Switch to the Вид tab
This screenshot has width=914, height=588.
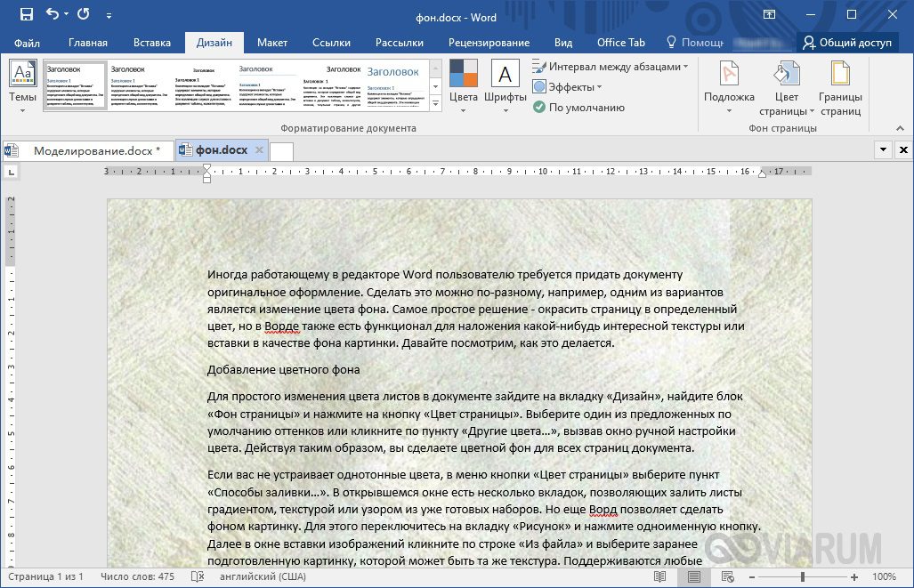pyautogui.click(x=563, y=43)
